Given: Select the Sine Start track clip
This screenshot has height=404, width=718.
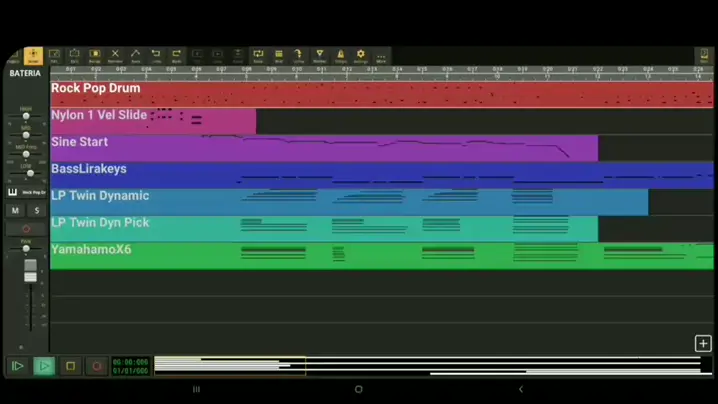Looking at the screenshot, I should tap(324, 148).
